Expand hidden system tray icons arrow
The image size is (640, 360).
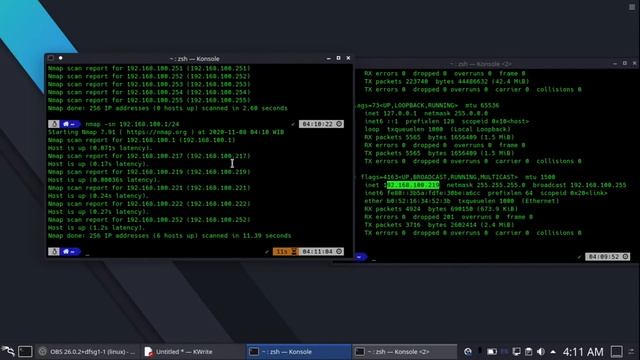[553, 351]
